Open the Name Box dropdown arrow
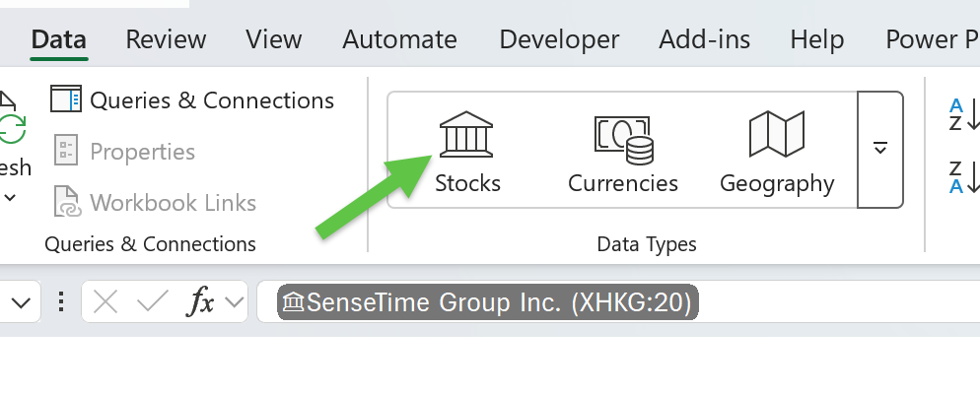980x395 pixels. [21, 302]
